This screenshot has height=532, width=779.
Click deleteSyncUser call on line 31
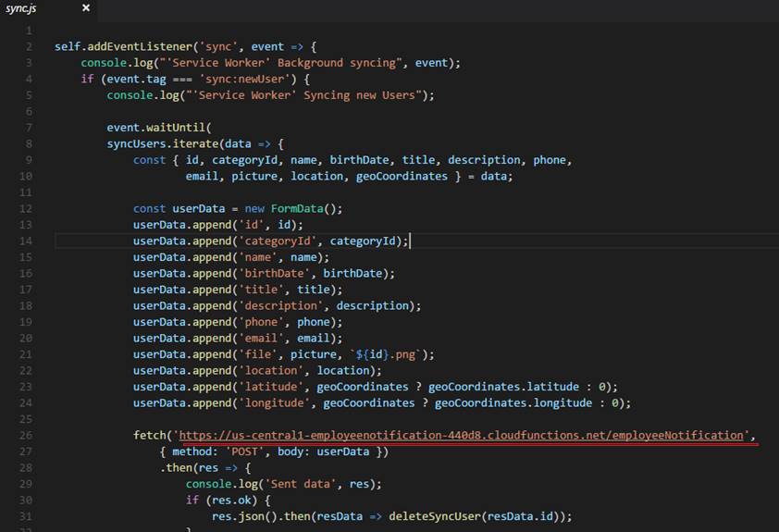(x=435, y=516)
